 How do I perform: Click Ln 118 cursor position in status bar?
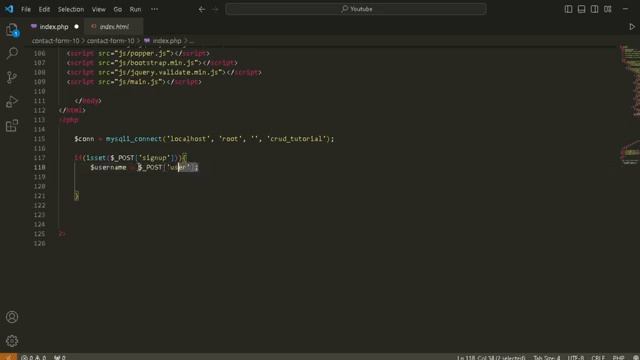(491, 357)
